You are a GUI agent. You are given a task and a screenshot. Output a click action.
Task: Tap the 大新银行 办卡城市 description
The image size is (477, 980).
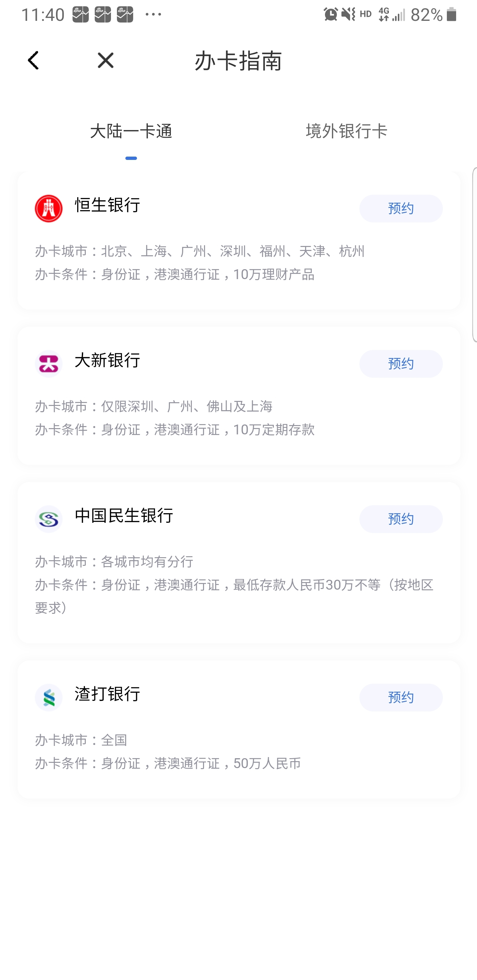(x=154, y=406)
